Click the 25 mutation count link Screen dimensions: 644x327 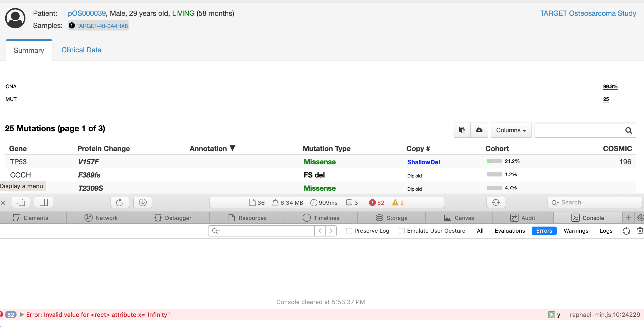pos(606,99)
